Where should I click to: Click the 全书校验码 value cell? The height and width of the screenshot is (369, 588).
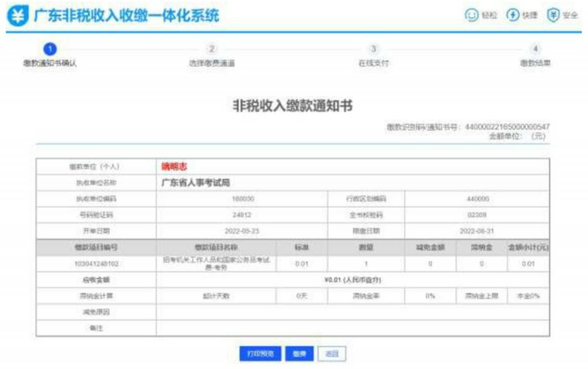477,215
